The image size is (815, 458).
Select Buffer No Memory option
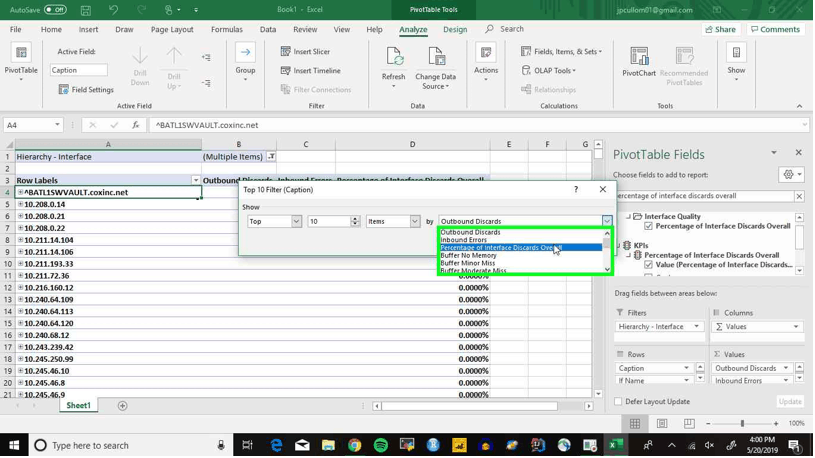[468, 255]
